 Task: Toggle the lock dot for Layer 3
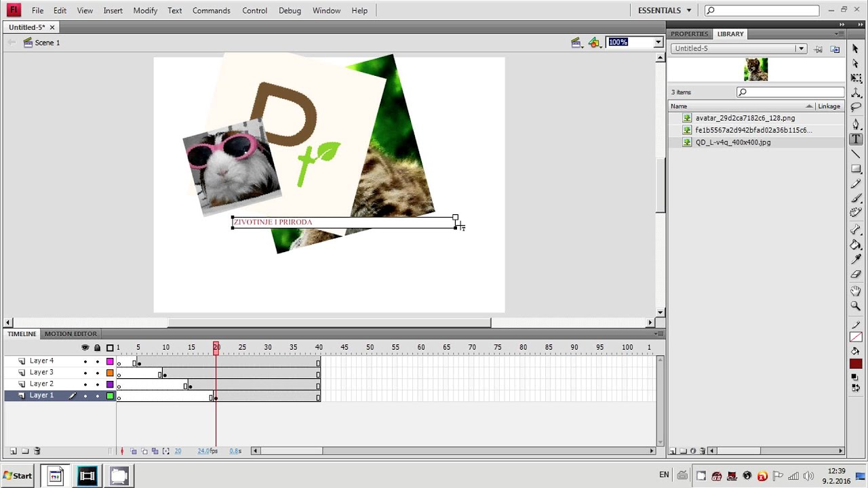98,373
